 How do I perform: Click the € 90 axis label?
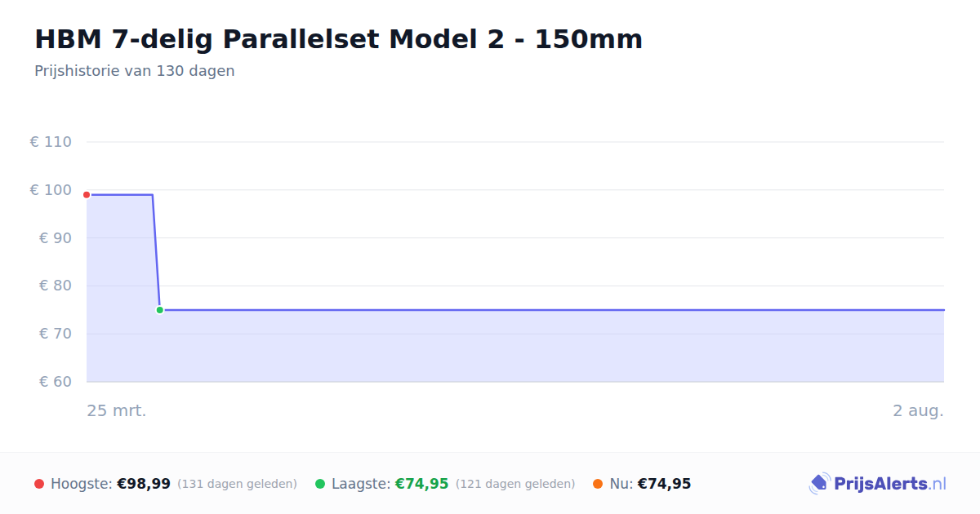point(56,238)
